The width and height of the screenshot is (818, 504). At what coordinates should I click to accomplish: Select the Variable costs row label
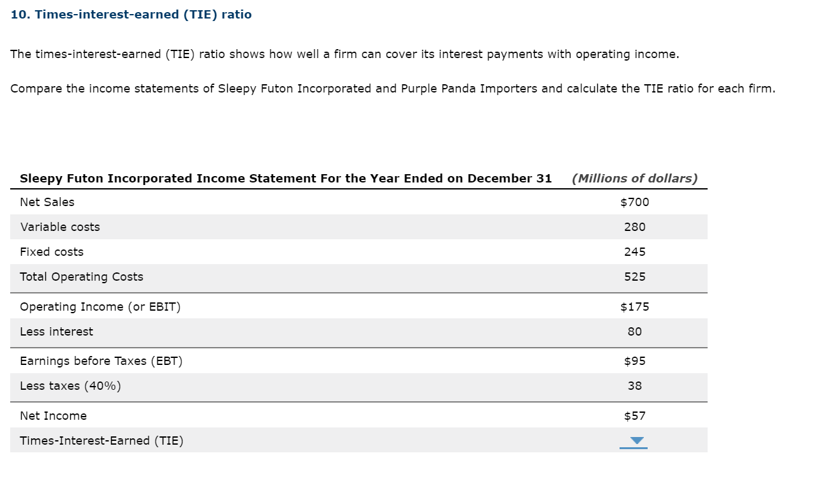tap(60, 227)
